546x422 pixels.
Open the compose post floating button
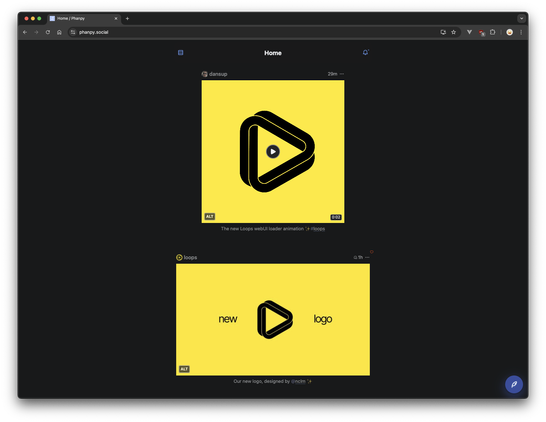pyautogui.click(x=514, y=384)
